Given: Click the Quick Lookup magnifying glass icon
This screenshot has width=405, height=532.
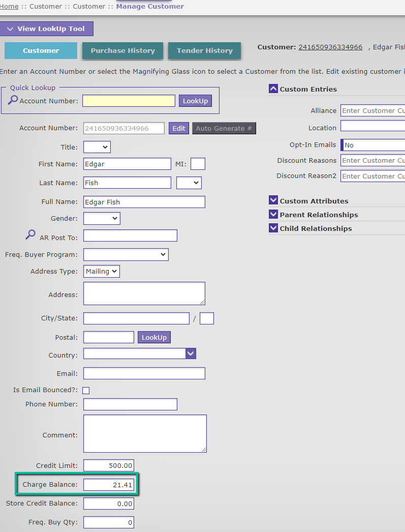Looking at the screenshot, I should point(13,100).
